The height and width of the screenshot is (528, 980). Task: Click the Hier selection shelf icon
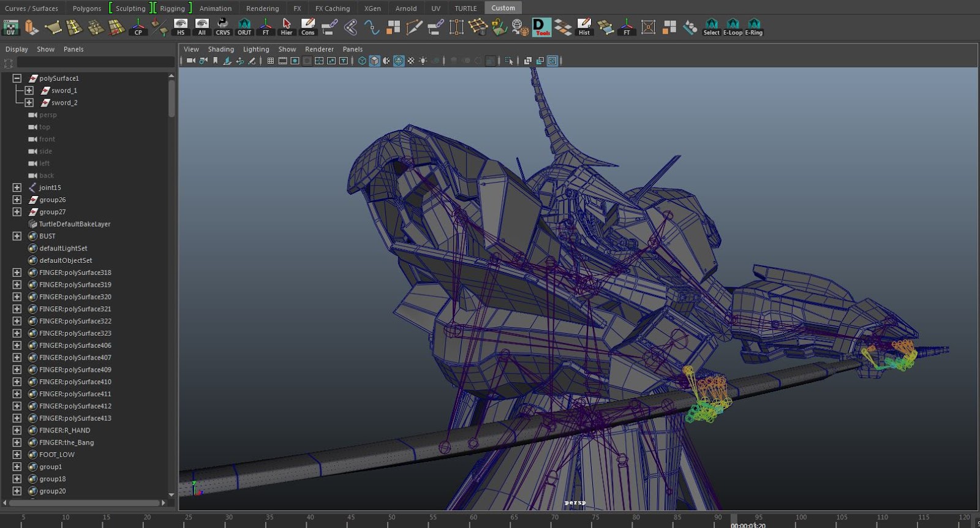287,28
